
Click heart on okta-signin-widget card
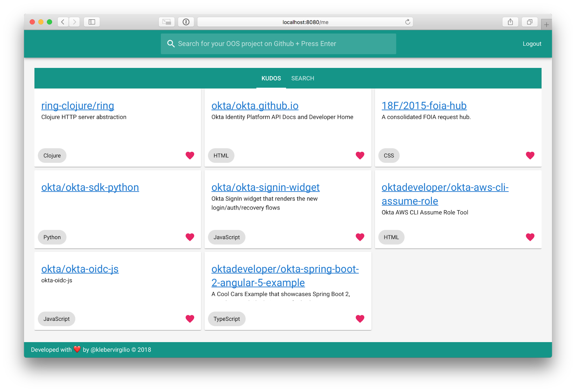(360, 237)
